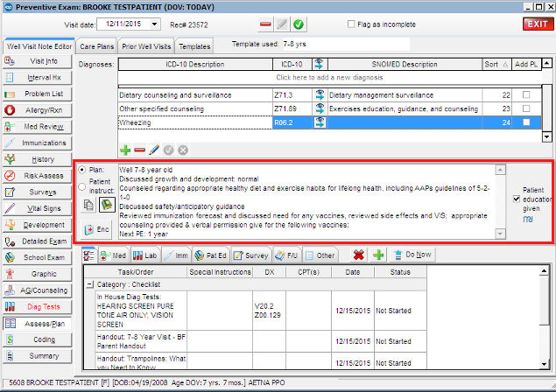Click task list scroll up arrow
The width and height of the screenshot is (556, 392).
point(544,271)
